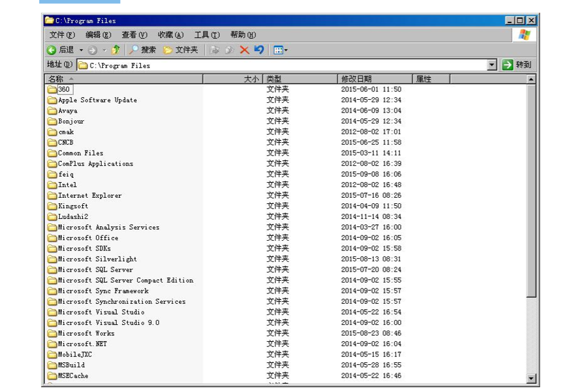Click the Microsoft Visual Studio 9.0 name

tap(109, 322)
